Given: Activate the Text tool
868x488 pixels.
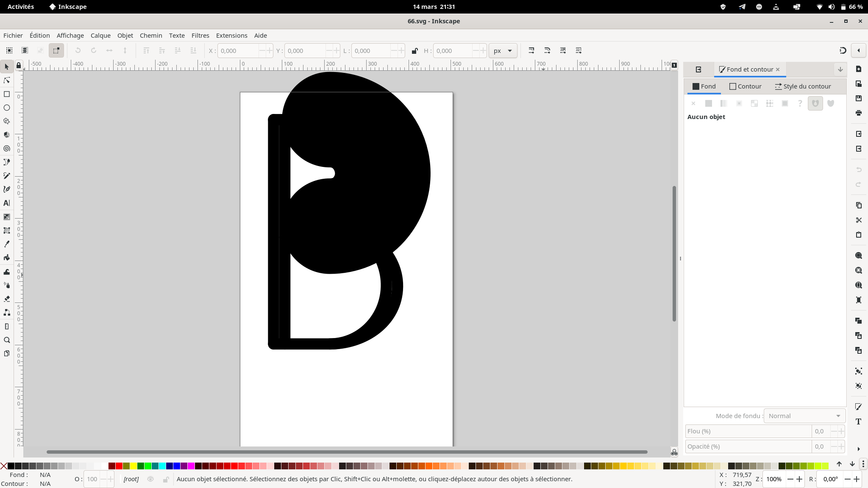Looking at the screenshot, I should pyautogui.click(x=7, y=203).
